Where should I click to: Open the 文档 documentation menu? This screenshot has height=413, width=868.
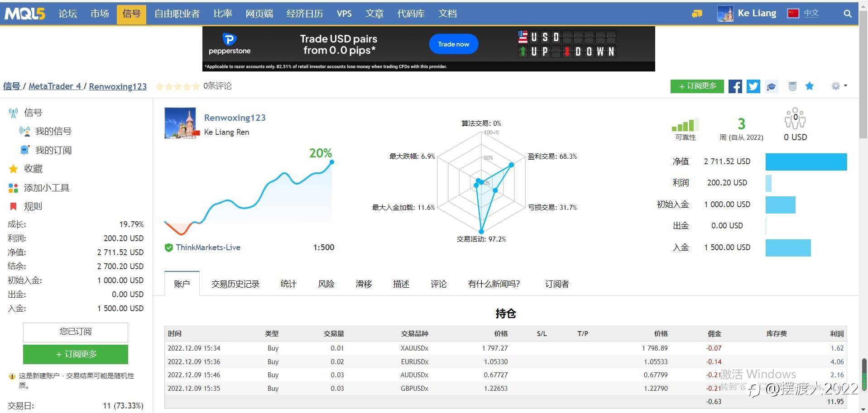pos(447,14)
